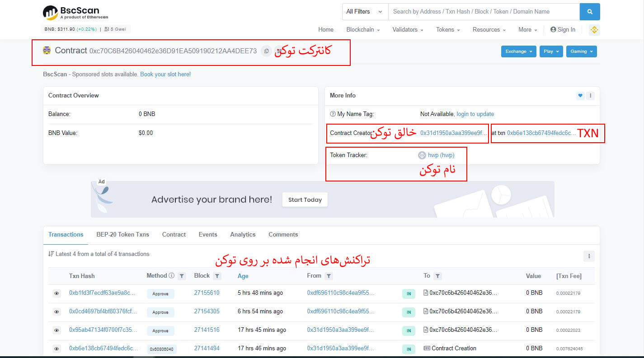Click the Txn Fee column header
Viewport: 644px width, 358px height.
(569, 276)
